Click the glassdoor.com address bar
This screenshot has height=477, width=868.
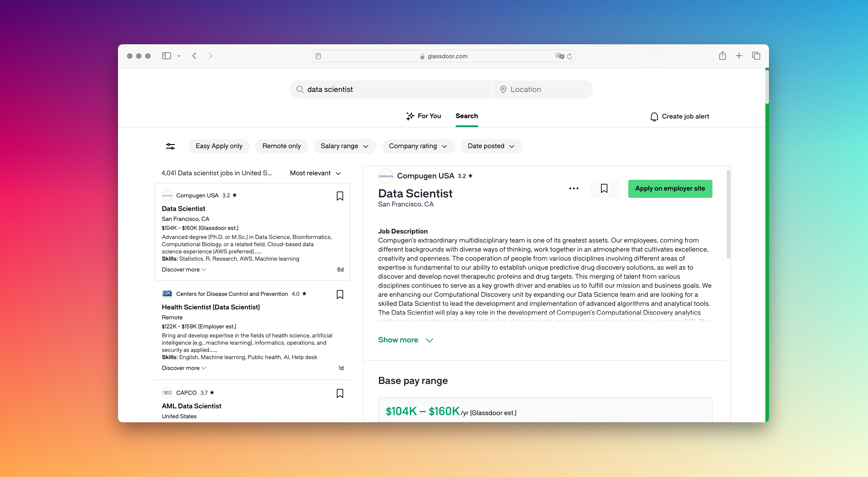point(443,56)
